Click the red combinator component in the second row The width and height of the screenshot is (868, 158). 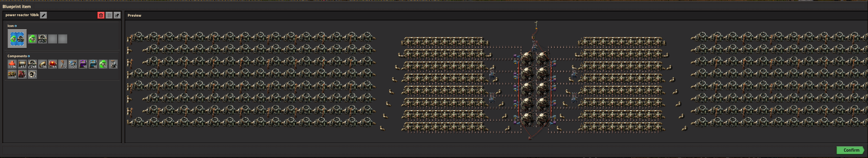(22, 74)
